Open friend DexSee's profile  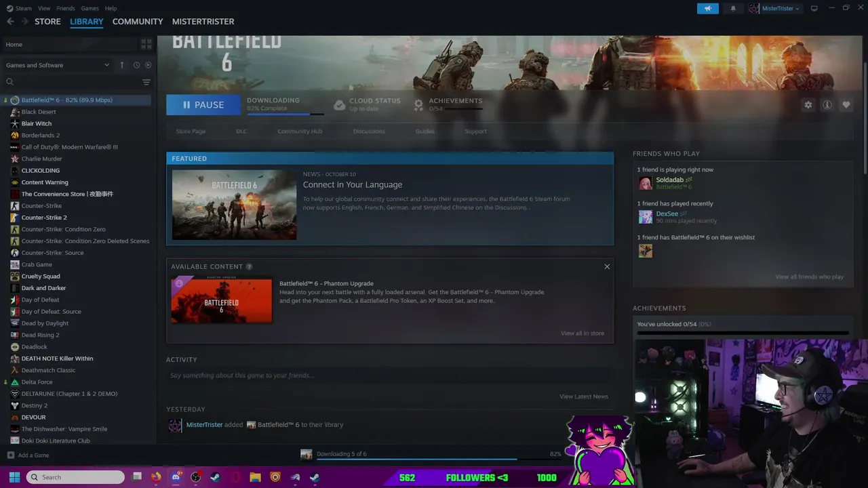pos(667,214)
